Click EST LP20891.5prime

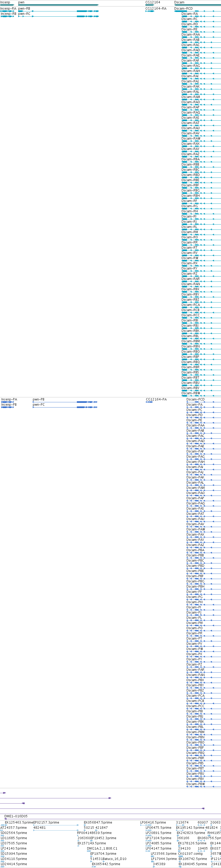coord(158,833)
